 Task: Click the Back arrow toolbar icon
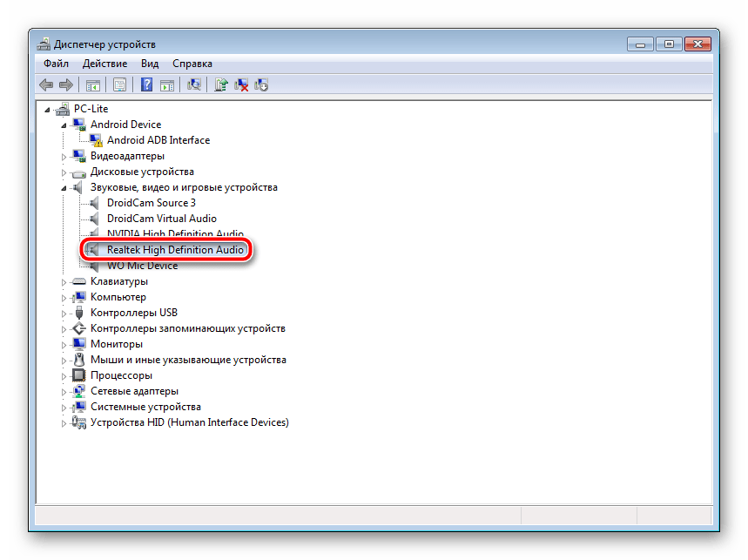click(46, 84)
